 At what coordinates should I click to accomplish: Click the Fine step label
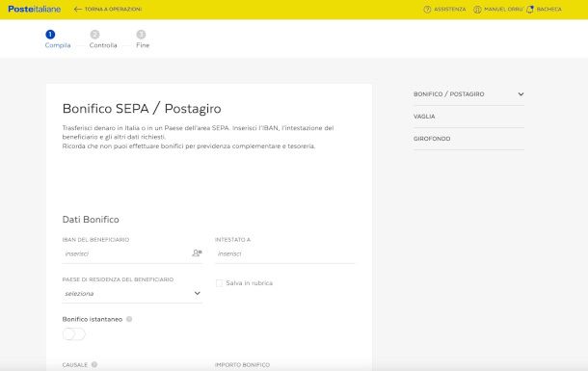click(143, 45)
